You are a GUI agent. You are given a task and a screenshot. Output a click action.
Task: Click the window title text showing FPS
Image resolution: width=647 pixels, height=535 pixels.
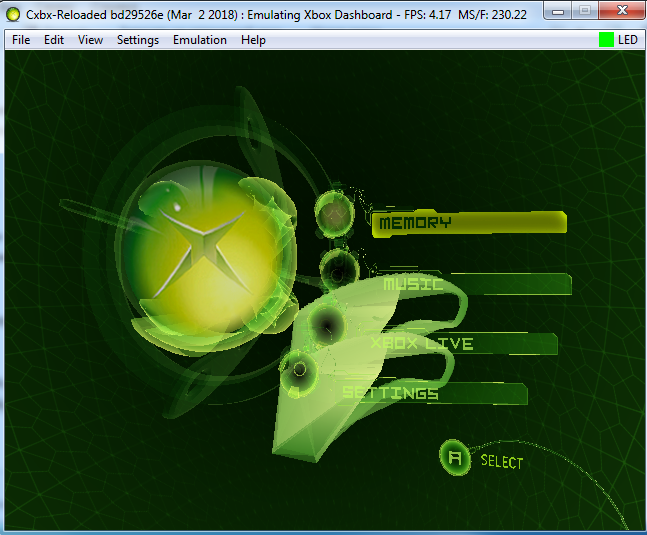(276, 15)
